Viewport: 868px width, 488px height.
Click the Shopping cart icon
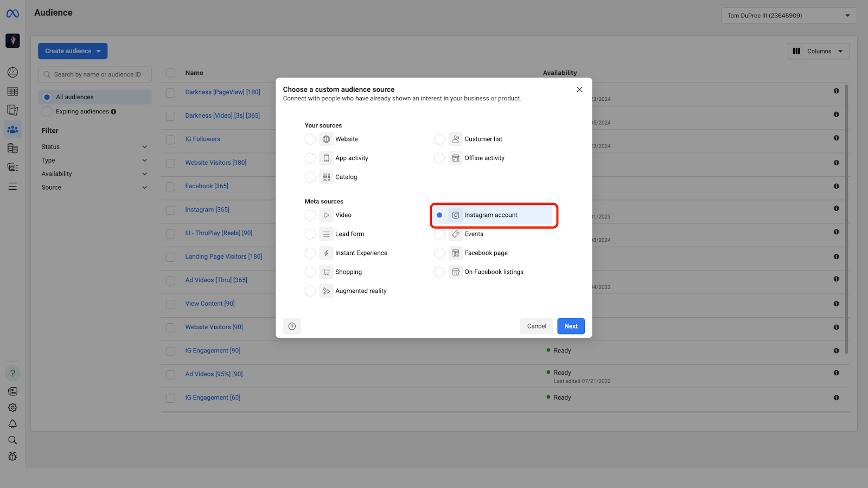tap(326, 272)
